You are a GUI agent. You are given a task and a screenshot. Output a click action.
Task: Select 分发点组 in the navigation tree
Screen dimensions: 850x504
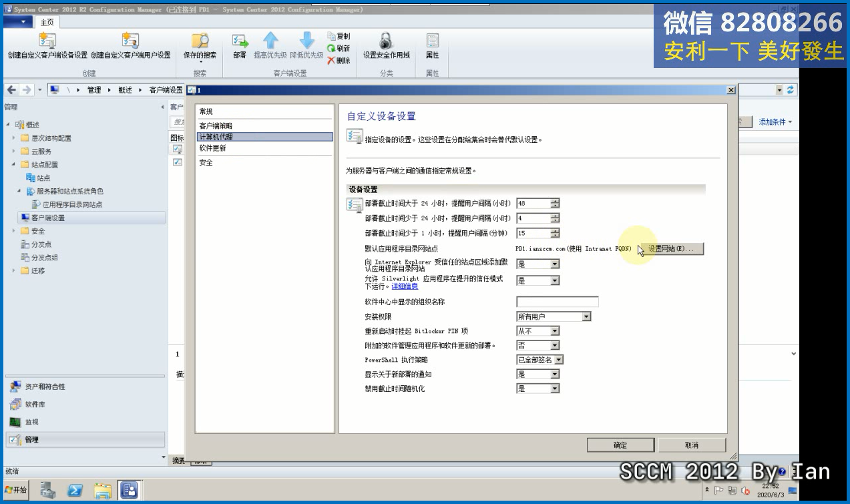click(39, 258)
